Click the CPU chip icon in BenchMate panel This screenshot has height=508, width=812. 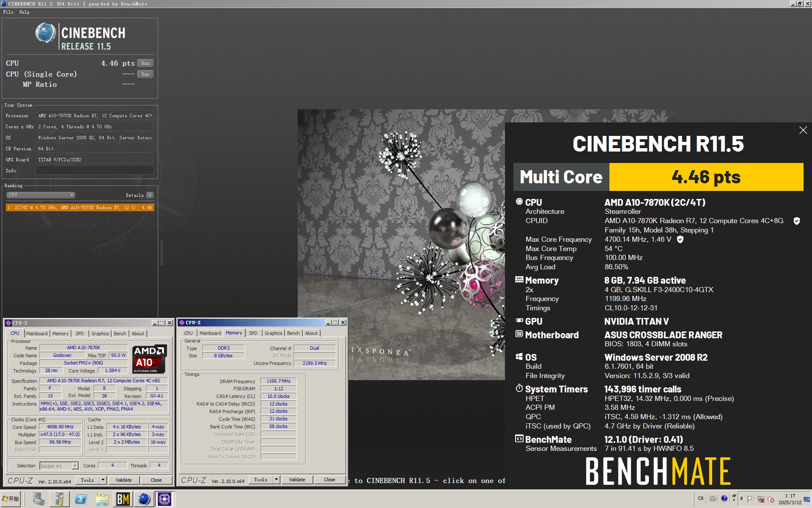click(519, 202)
